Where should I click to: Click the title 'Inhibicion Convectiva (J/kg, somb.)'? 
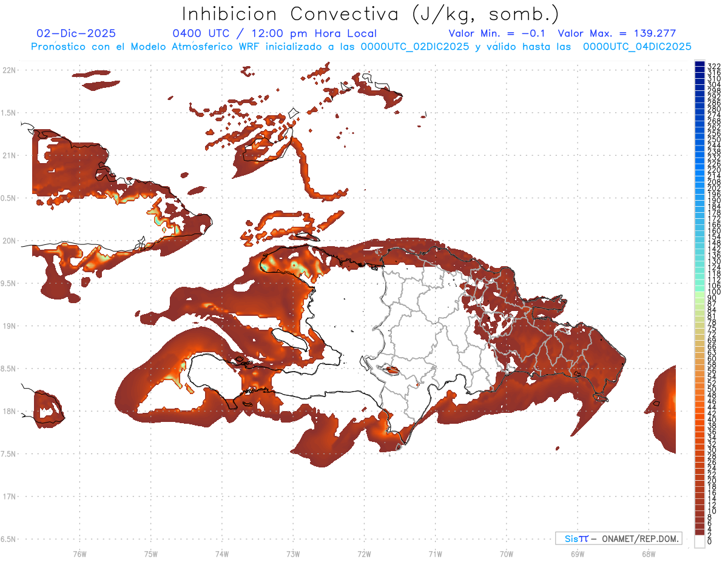click(370, 14)
